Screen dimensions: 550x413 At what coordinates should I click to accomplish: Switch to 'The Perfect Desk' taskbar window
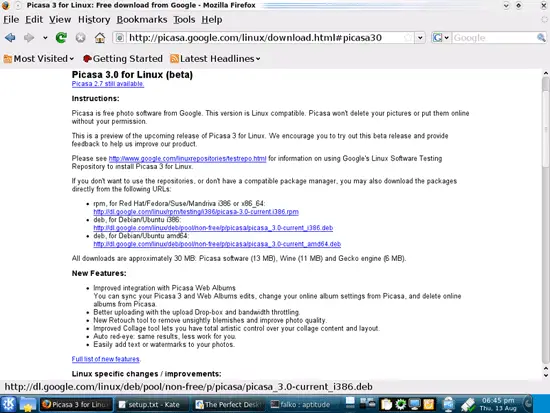[x=229, y=405]
